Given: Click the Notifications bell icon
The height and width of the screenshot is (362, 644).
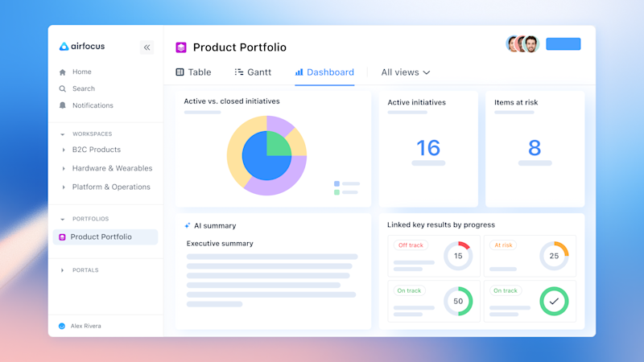Looking at the screenshot, I should [x=63, y=105].
